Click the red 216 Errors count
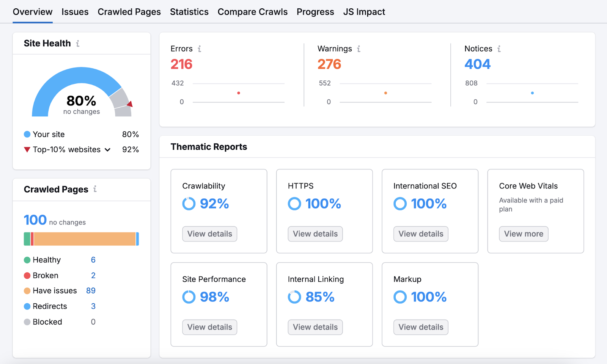Viewport: 607px width, 364px height. pyautogui.click(x=181, y=64)
